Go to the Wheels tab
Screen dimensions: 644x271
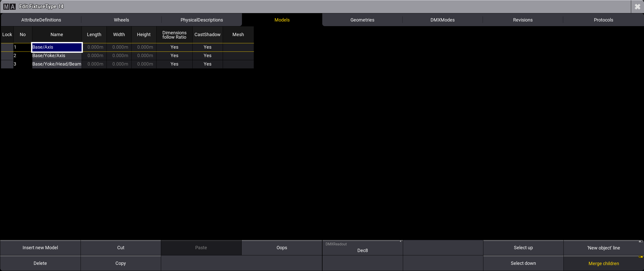click(121, 20)
